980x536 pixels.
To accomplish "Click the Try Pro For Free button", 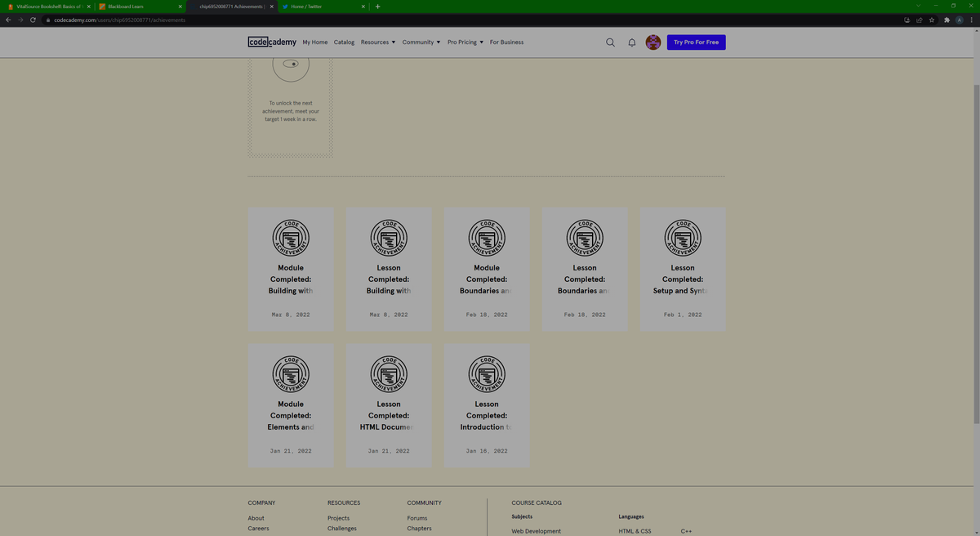I will point(696,42).
